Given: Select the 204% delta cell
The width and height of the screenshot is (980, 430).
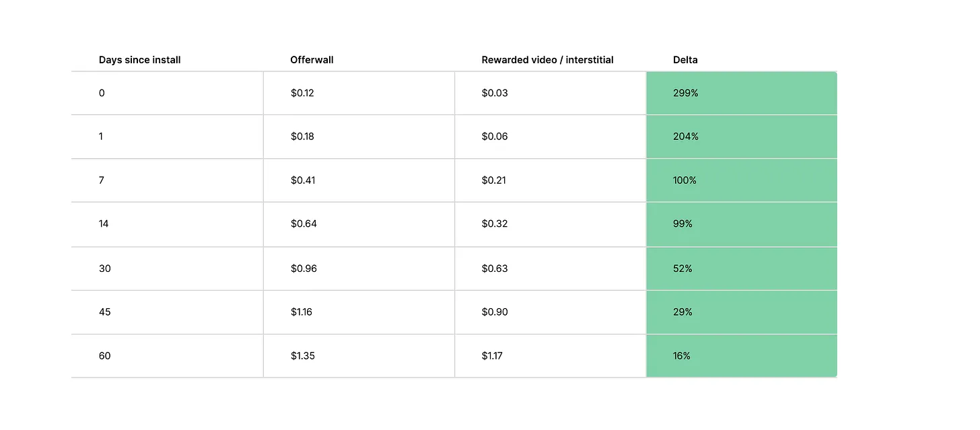Looking at the screenshot, I should (x=685, y=137).
